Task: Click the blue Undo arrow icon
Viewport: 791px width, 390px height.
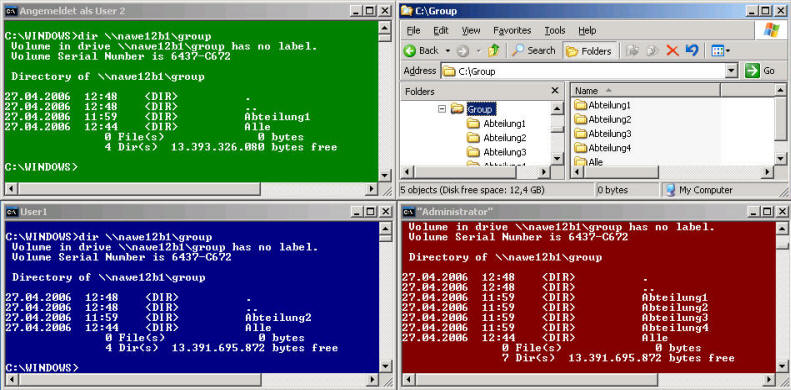Action: point(692,50)
